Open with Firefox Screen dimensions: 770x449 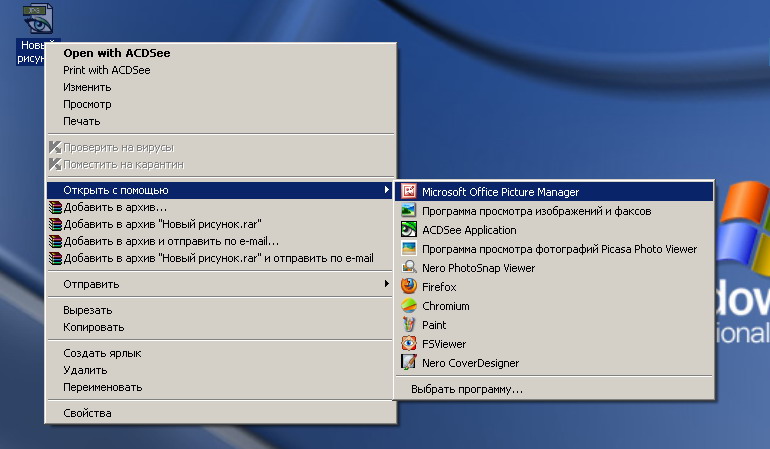coord(554,287)
